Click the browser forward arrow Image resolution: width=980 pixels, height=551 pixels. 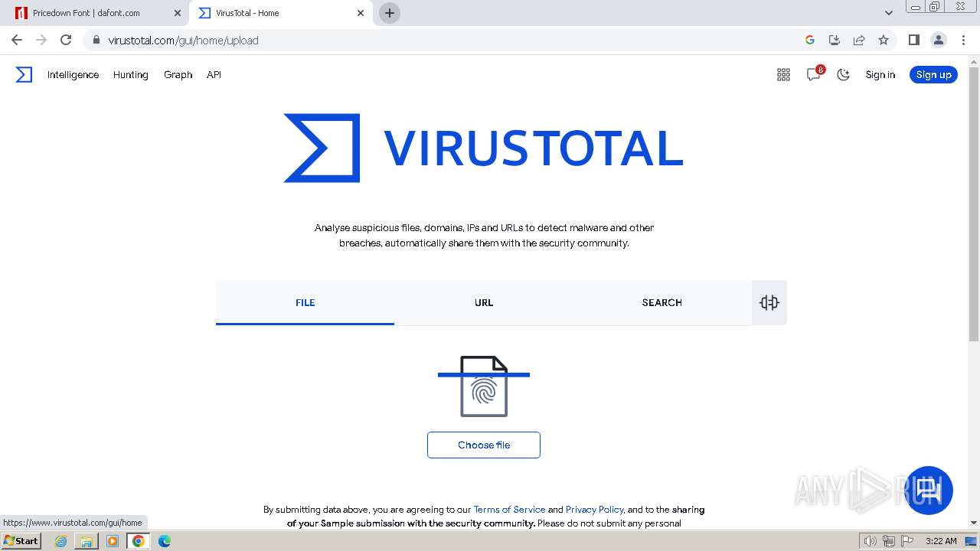click(41, 40)
